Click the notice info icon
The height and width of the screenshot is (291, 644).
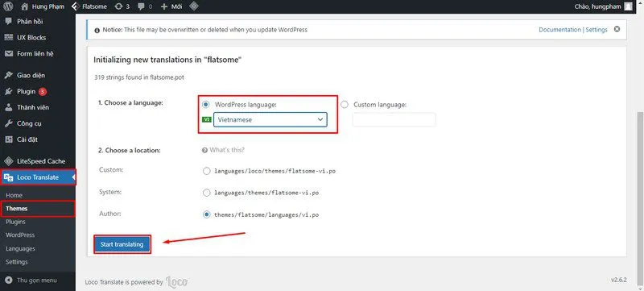click(97, 30)
